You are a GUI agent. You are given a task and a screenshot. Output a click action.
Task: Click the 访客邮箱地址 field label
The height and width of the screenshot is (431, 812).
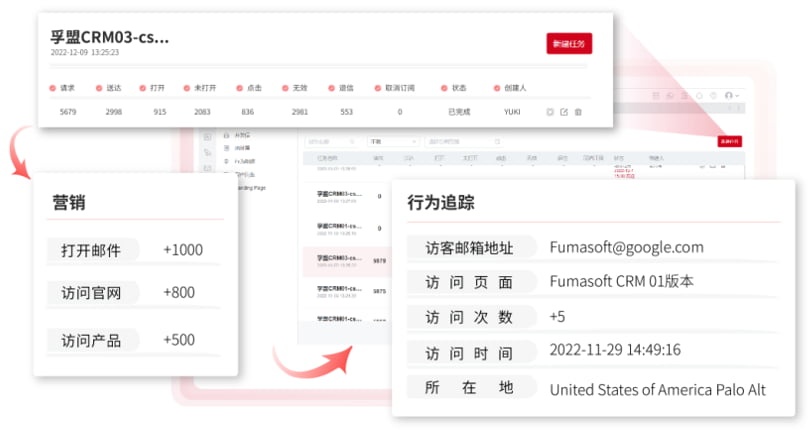(469, 247)
